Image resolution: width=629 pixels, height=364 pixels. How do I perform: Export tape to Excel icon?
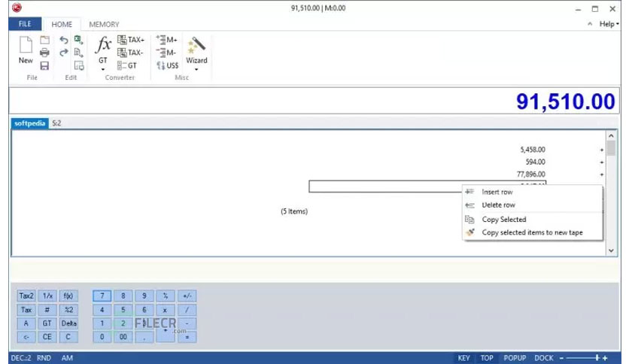pyautogui.click(x=78, y=40)
